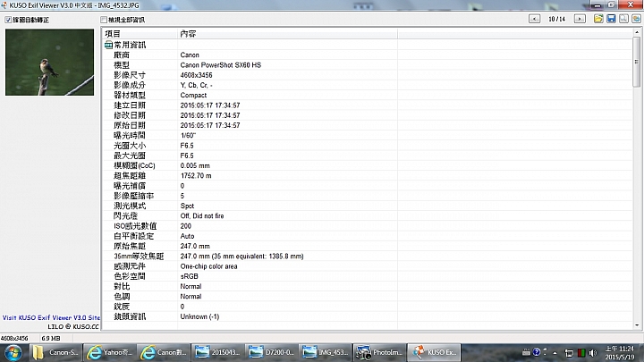This screenshot has height=362, width=644.
Task: Select the sRGB value
Action: 190,276
